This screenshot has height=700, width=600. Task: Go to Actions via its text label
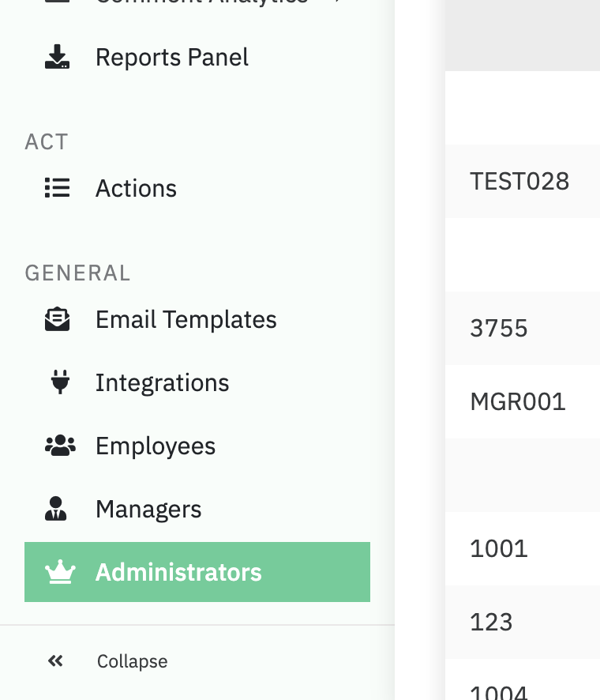pyautogui.click(x=136, y=188)
